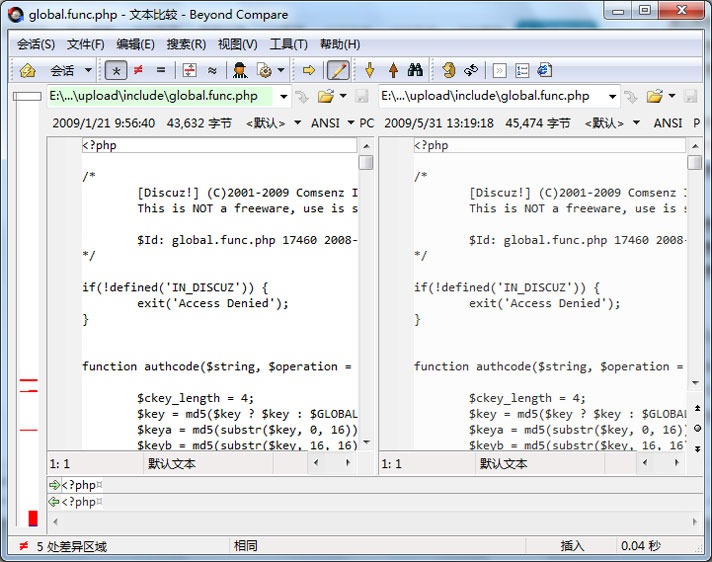Click right pane save disk icon

coord(690,96)
